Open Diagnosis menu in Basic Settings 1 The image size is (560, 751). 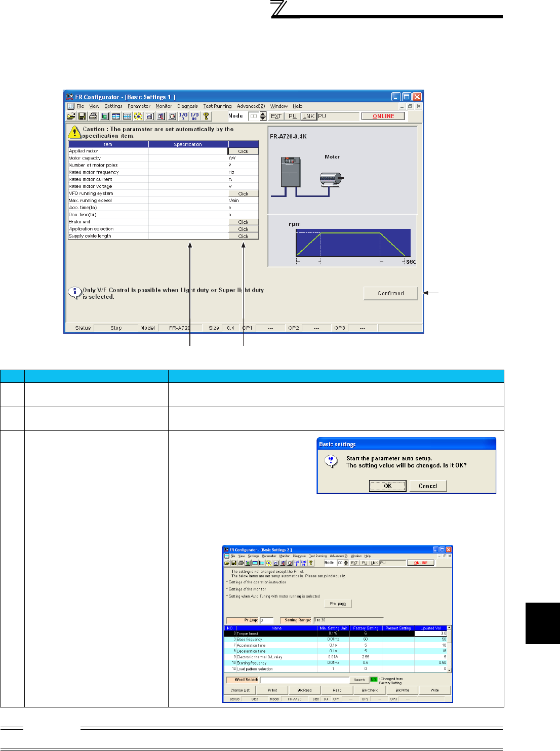[x=187, y=106]
